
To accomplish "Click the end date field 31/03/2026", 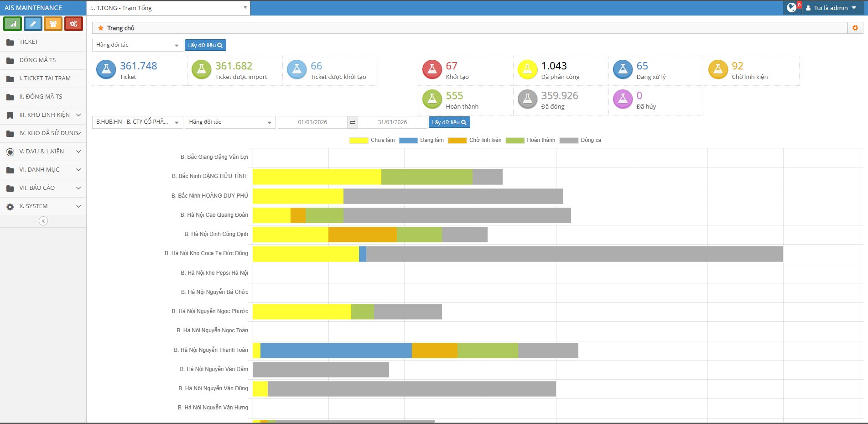I will point(392,122).
